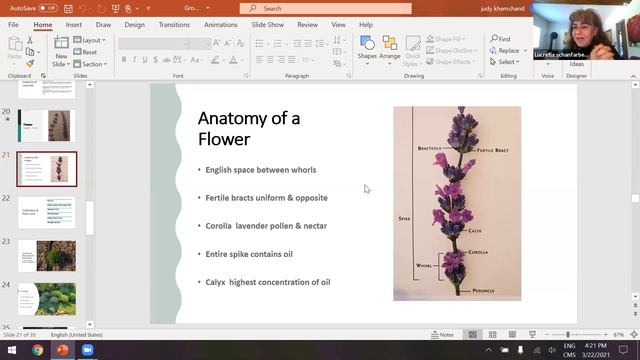Click Justify alignment icon
The image size is (640, 360).
[x=291, y=60]
